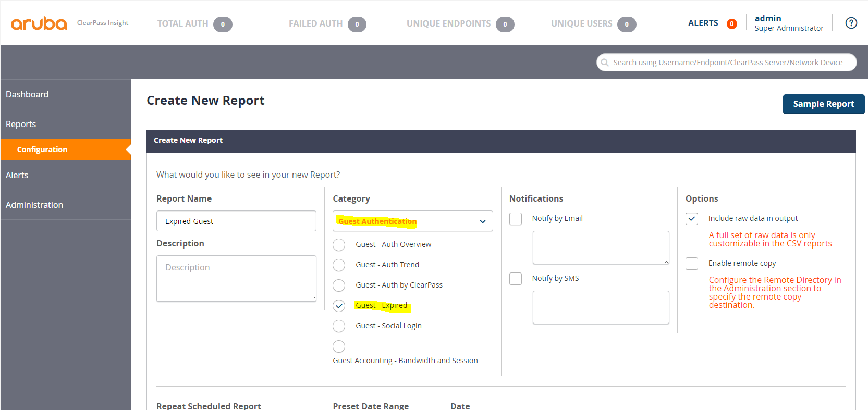Open the help question mark icon
Viewport: 868px width, 410px height.
coord(851,23)
